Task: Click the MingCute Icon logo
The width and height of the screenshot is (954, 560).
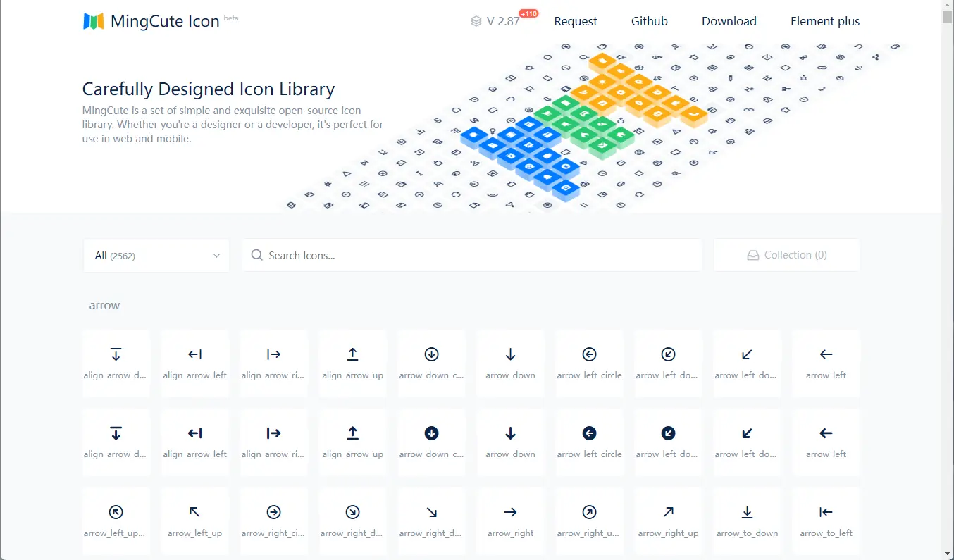Action: [151, 21]
